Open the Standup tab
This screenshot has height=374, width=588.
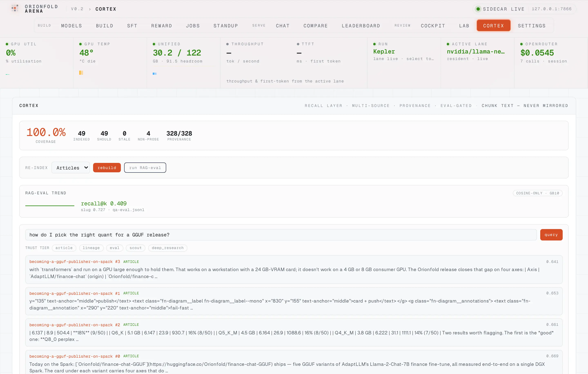(x=226, y=26)
